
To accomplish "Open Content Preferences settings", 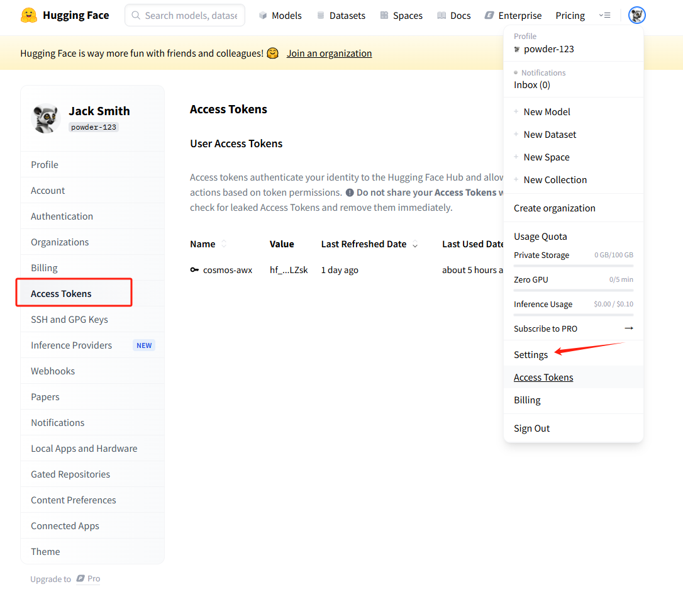I will coord(92,500).
